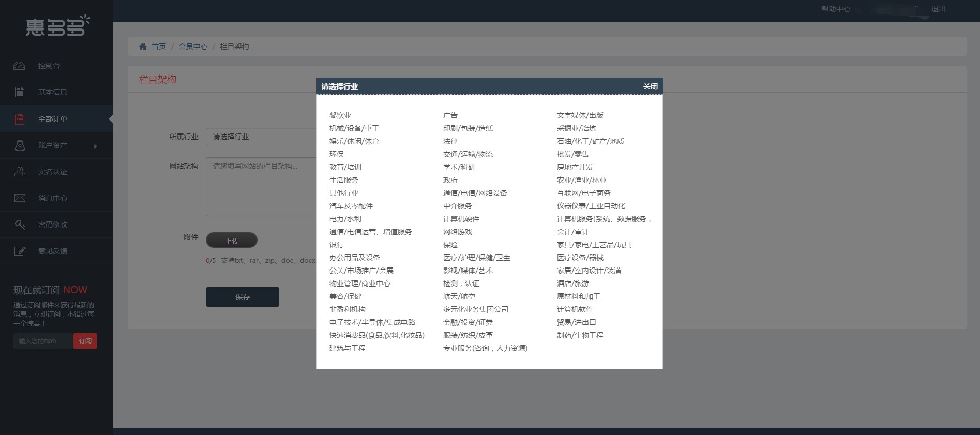Screen dimensions: 980x435
Task: Select 银行 industry
Action: (337, 245)
